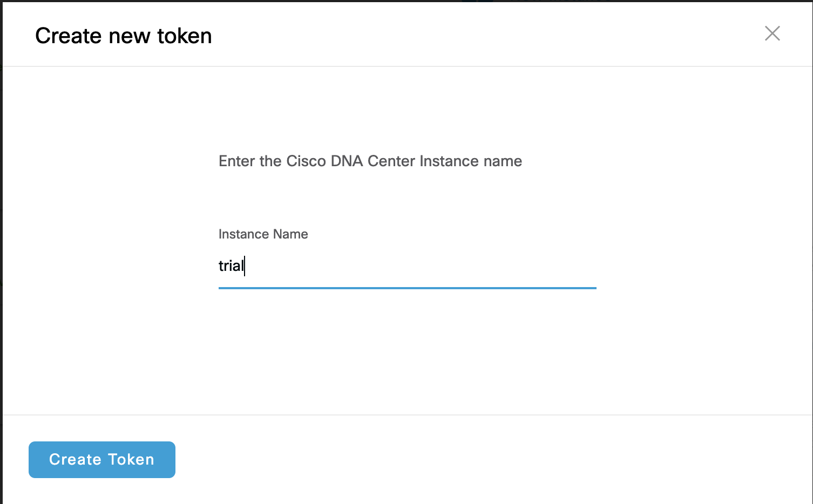The height and width of the screenshot is (504, 813).
Task: Click the word 'token' in dialog heading
Action: point(184,36)
